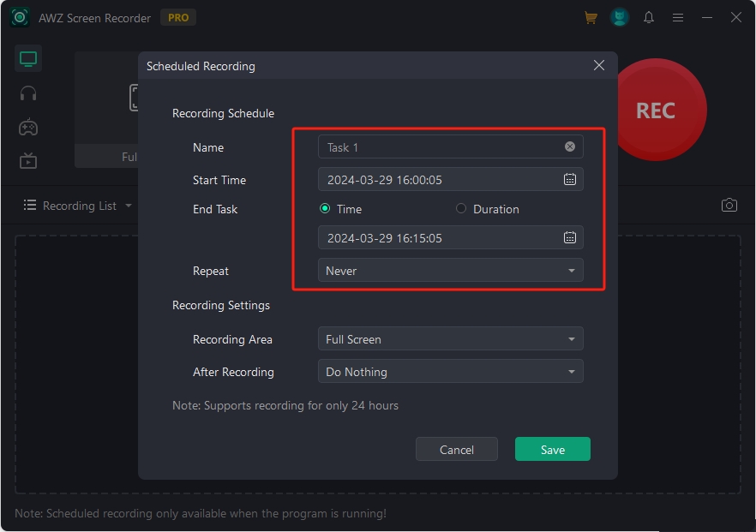Screen dimensions: 756x532
Task: Open the scheduled recording TV icon in sidebar
Action: pos(28,160)
